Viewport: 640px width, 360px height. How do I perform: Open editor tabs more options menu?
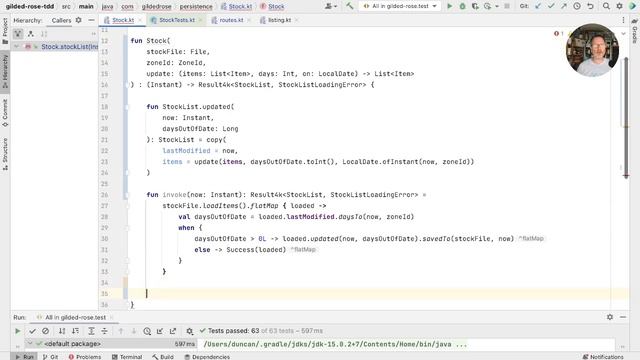[x=623, y=20]
